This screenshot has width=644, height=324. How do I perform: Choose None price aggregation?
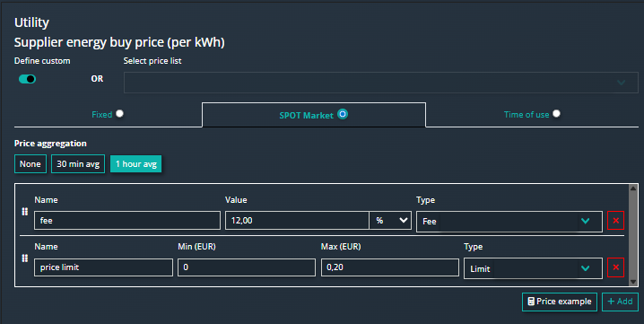30,164
